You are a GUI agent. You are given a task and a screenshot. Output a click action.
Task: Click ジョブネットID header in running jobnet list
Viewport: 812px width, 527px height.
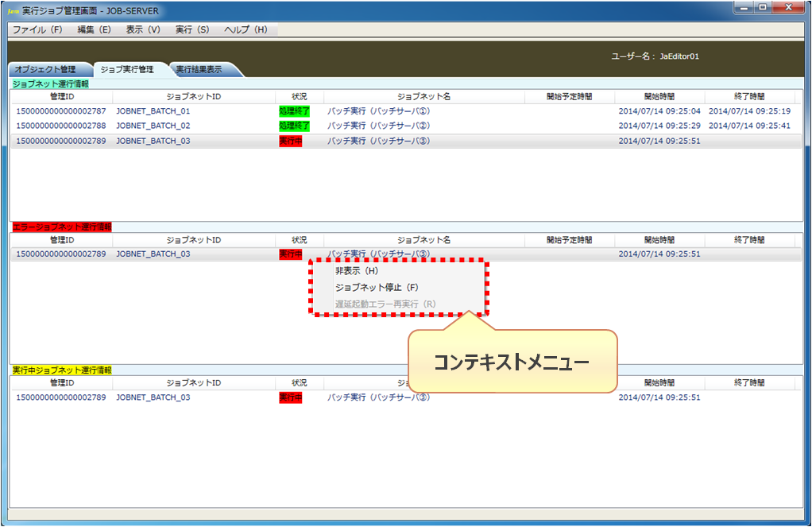[193, 382]
